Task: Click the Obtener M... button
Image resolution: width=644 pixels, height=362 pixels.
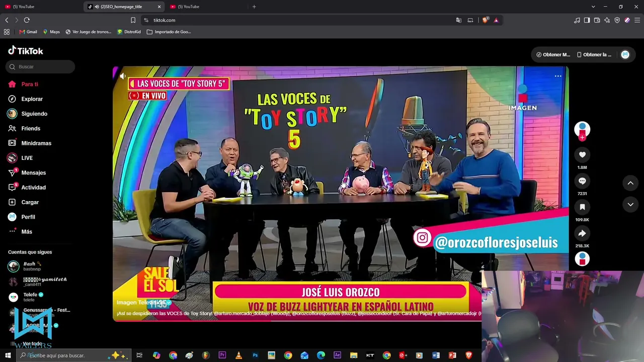Action: coord(553,55)
